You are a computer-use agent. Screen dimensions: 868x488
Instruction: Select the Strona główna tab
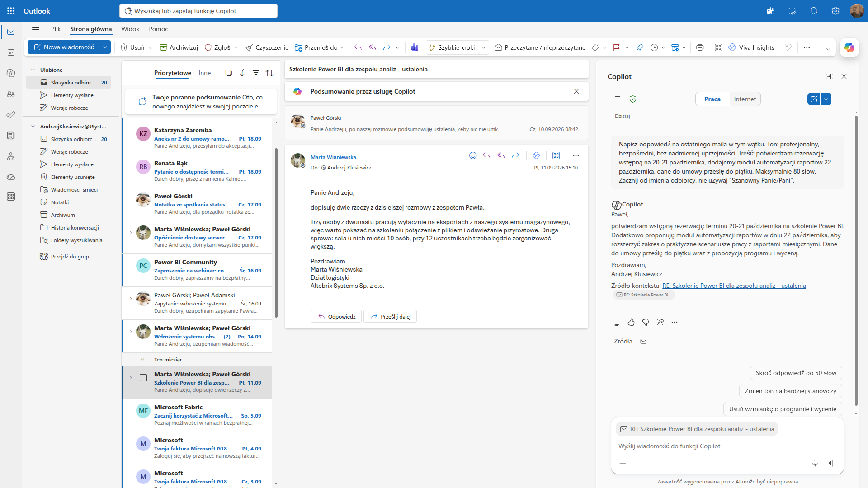point(91,29)
